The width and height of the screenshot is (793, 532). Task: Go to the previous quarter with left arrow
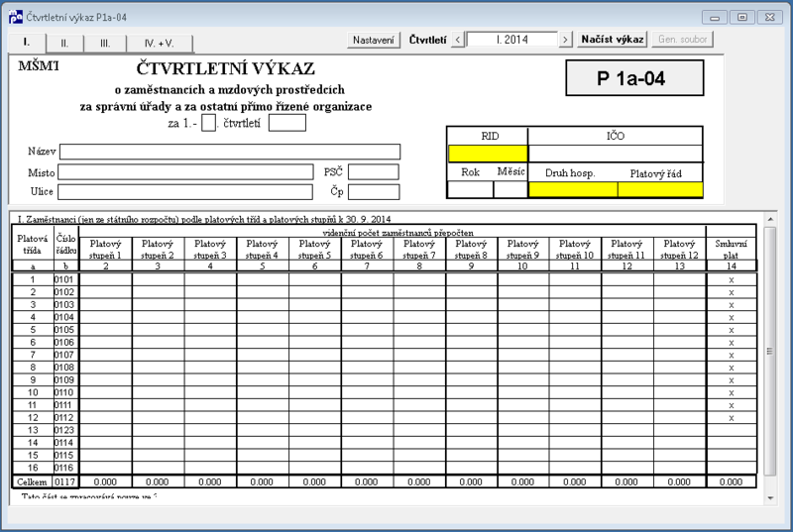(x=458, y=40)
